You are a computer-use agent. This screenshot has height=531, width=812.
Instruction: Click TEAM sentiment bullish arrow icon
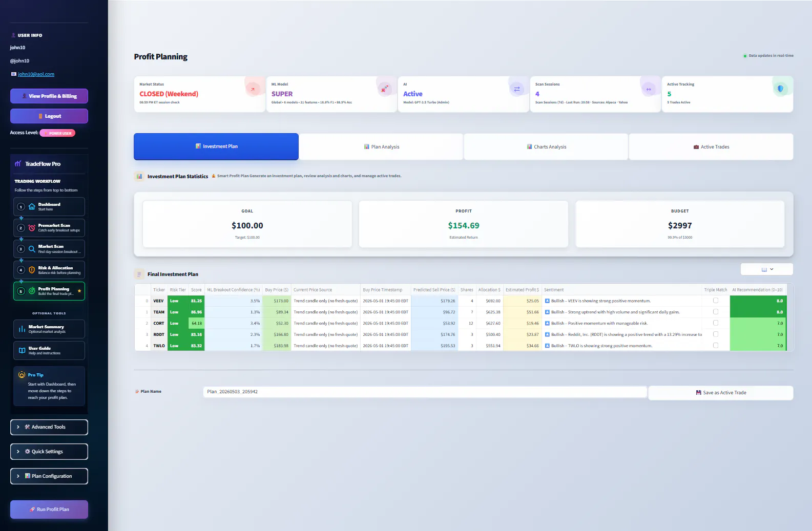547,312
